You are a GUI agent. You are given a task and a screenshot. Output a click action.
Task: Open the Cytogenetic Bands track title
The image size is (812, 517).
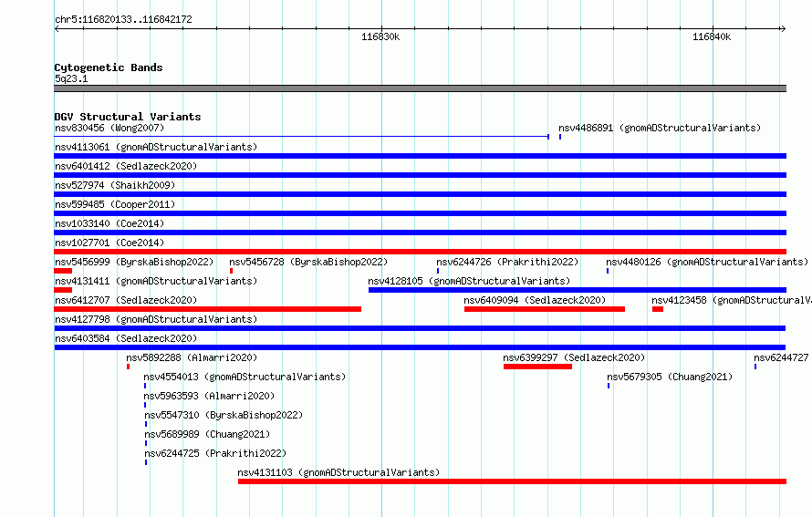point(109,67)
